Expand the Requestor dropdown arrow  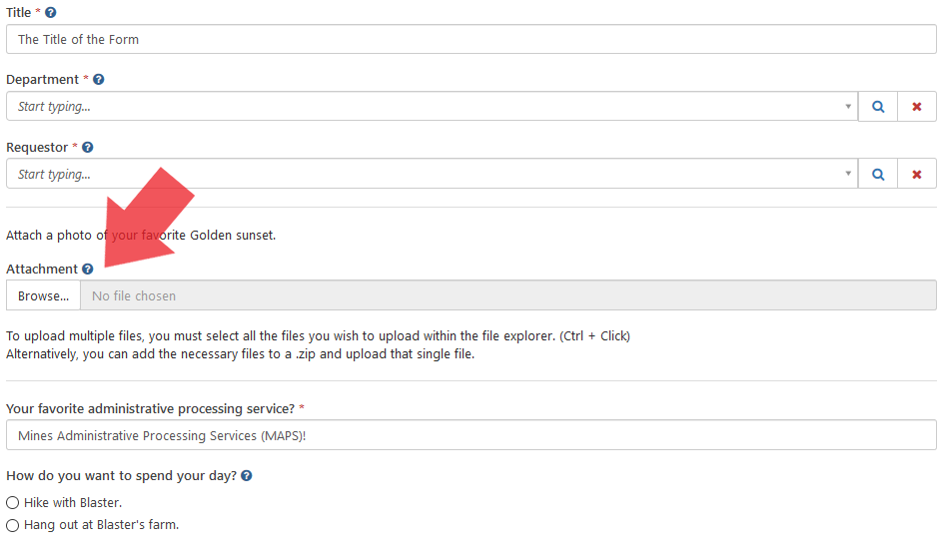pos(848,174)
